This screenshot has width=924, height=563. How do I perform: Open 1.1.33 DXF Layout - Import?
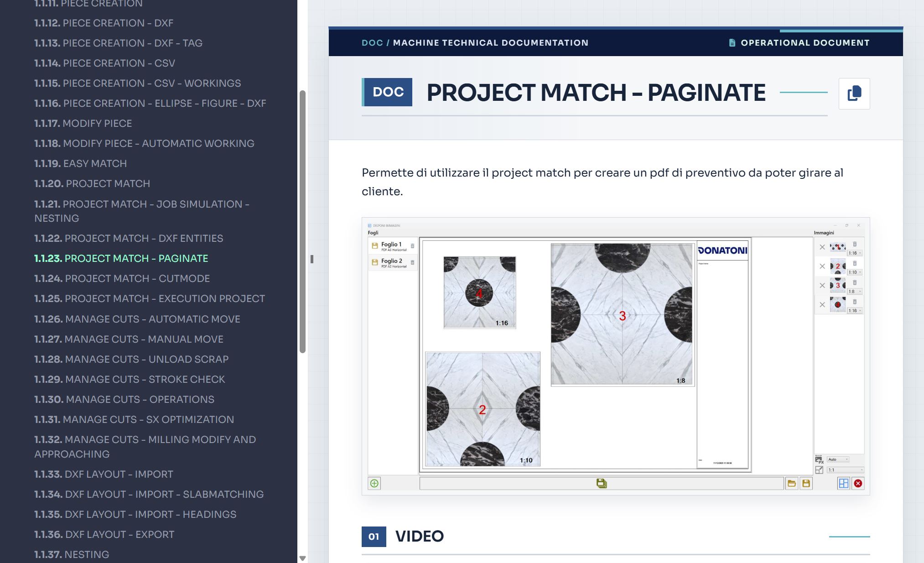click(104, 474)
